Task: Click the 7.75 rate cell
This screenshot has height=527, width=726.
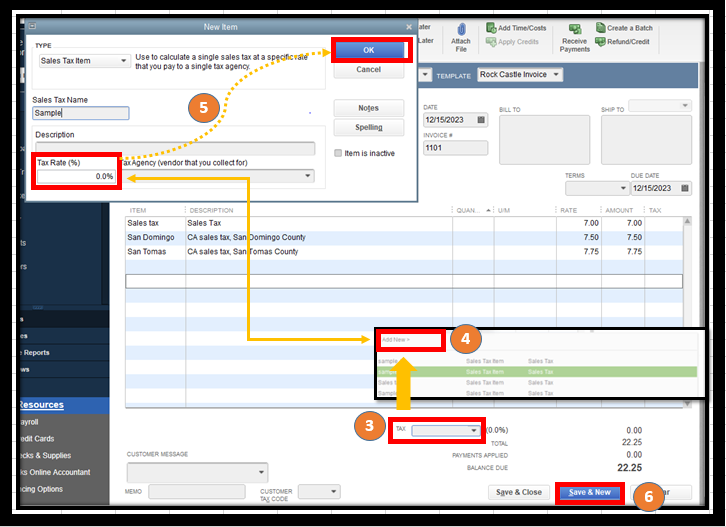Action: [579, 252]
